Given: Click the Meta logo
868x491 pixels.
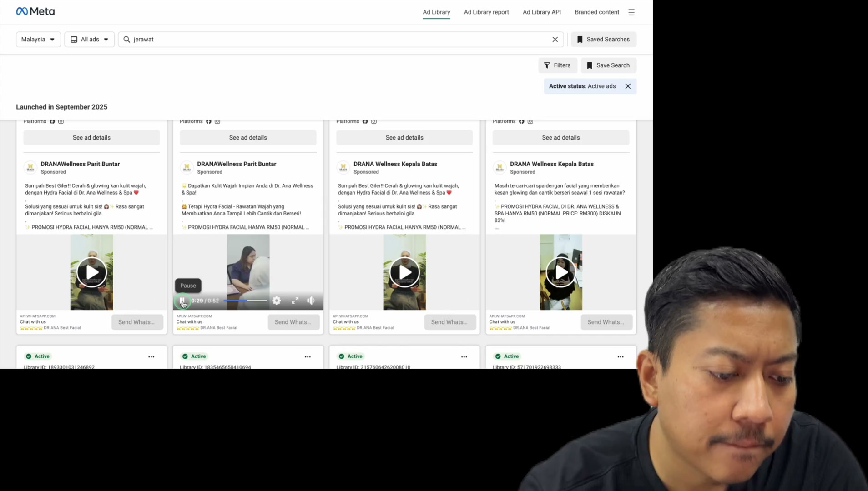Looking at the screenshot, I should coord(35,11).
